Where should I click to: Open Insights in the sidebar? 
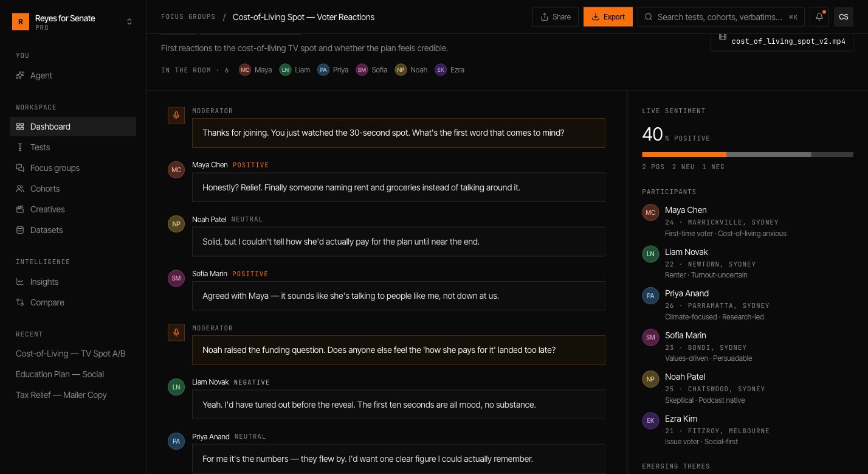(73, 282)
